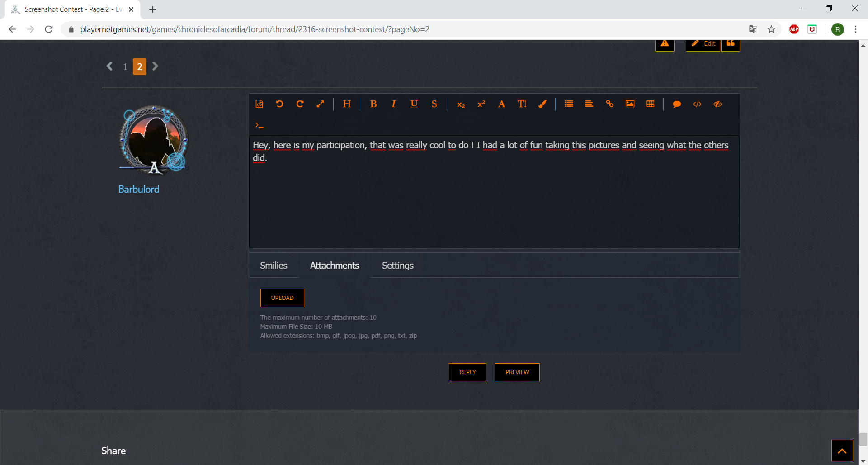Add a quote with the speech bubble icon

click(x=677, y=104)
